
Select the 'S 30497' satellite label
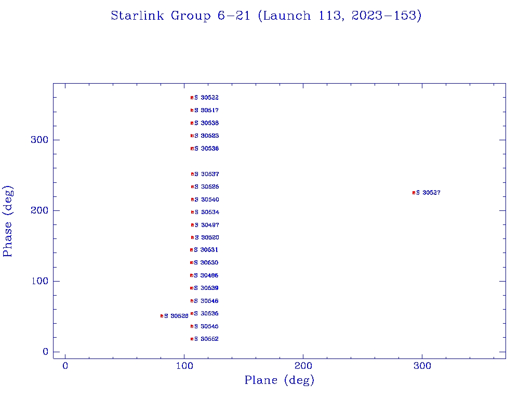coord(207,225)
